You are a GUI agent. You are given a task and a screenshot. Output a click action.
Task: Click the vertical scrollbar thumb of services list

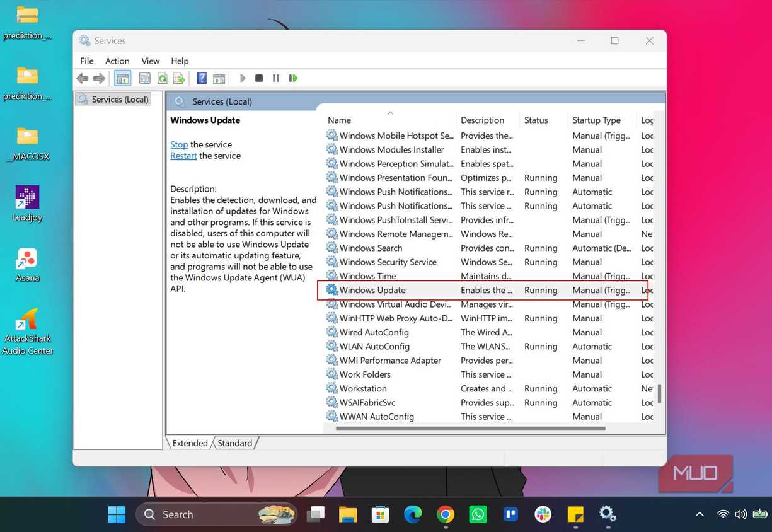[x=659, y=393]
